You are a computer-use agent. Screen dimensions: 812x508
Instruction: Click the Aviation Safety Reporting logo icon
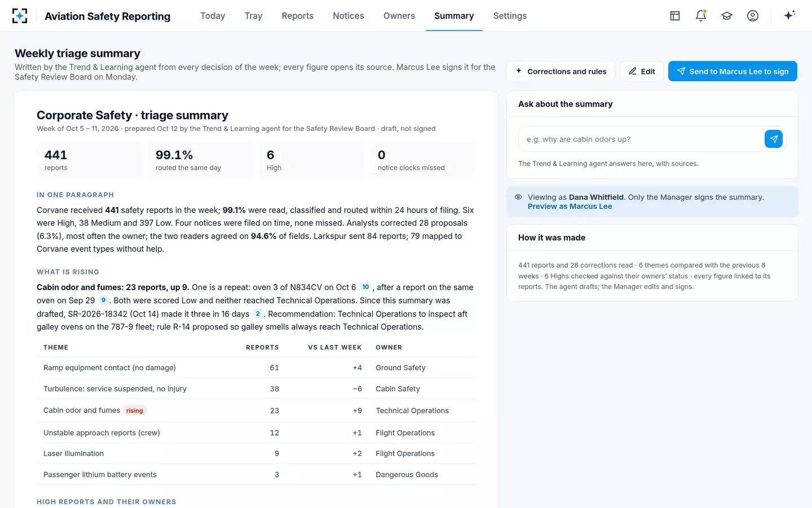pos(20,16)
